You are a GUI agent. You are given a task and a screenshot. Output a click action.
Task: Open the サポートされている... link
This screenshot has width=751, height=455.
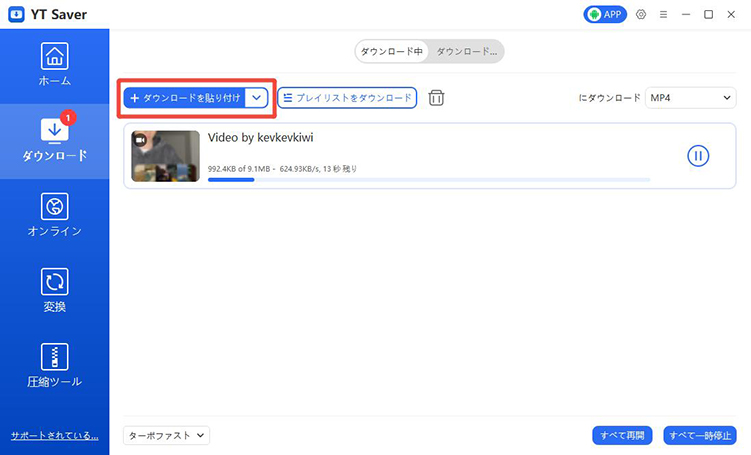[x=55, y=435]
